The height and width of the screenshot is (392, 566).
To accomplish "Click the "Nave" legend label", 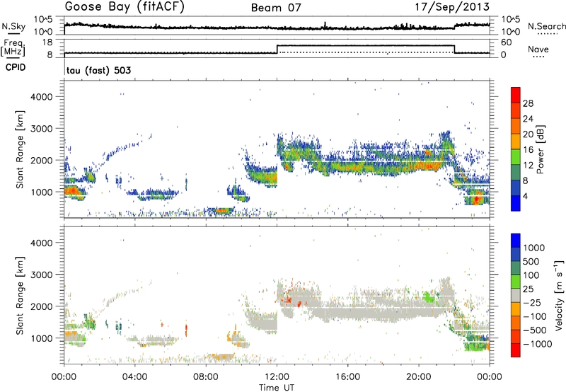I will (538, 49).
